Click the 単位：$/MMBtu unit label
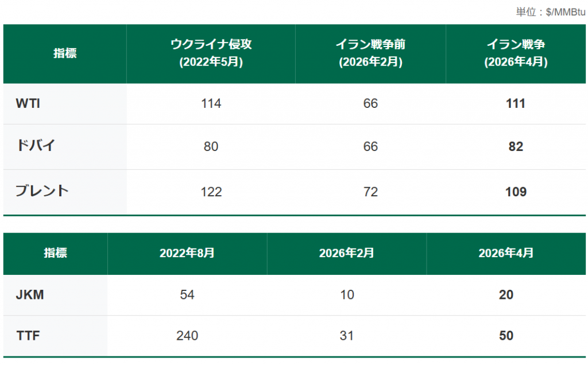 pyautogui.click(x=551, y=11)
